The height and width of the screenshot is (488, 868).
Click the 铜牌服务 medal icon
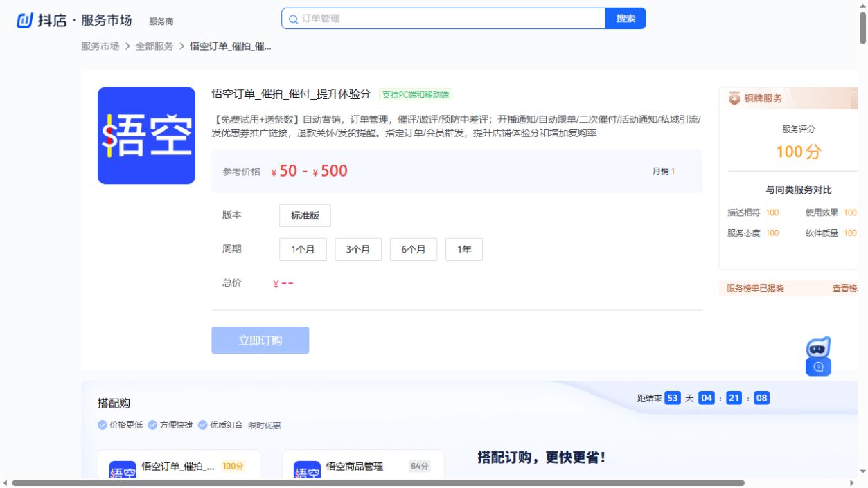(x=734, y=99)
